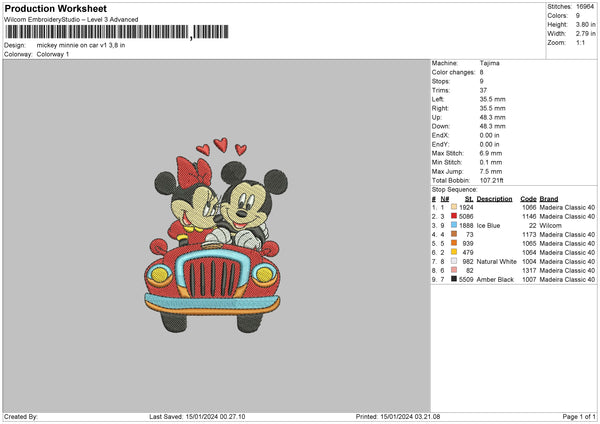
Task: Click the St. column header
Action: 469,198
